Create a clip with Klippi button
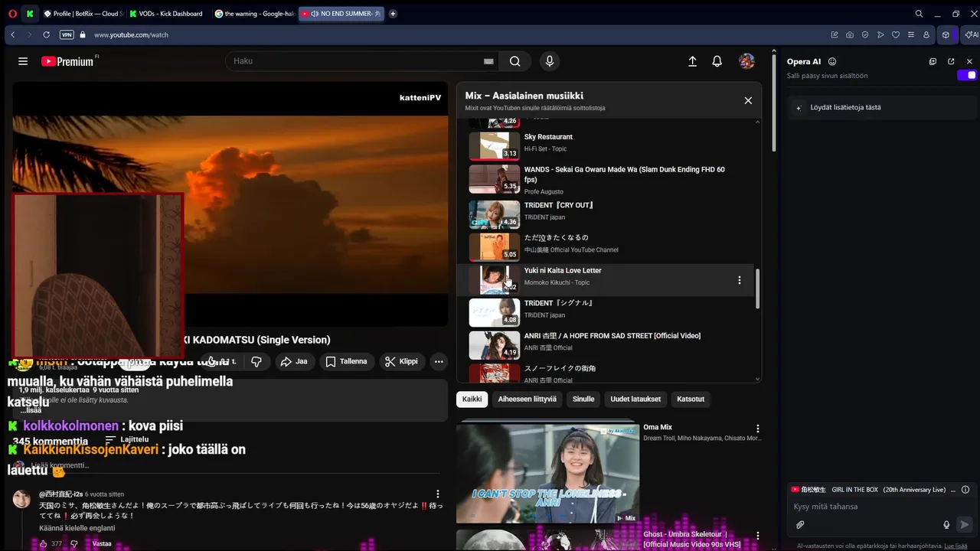The image size is (980, 551). (x=401, y=361)
